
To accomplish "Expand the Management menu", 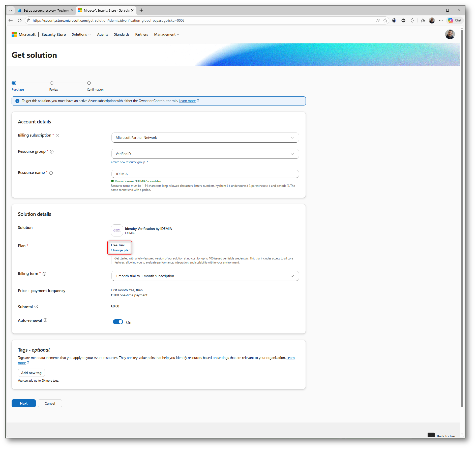I will coord(166,34).
